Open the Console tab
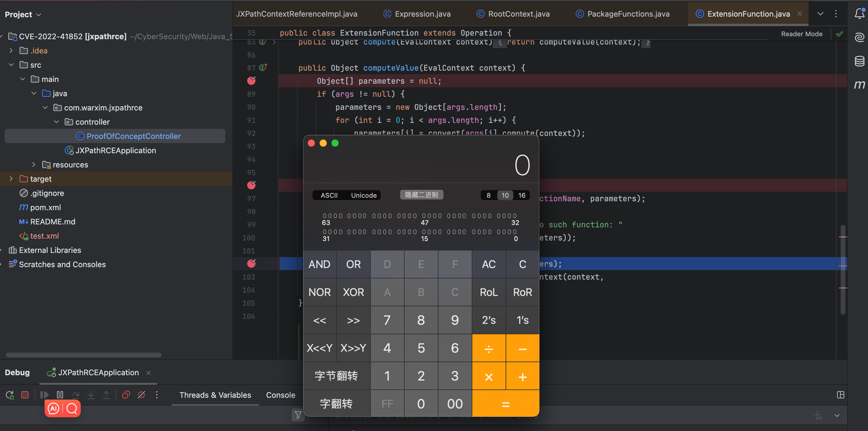 pos(280,395)
